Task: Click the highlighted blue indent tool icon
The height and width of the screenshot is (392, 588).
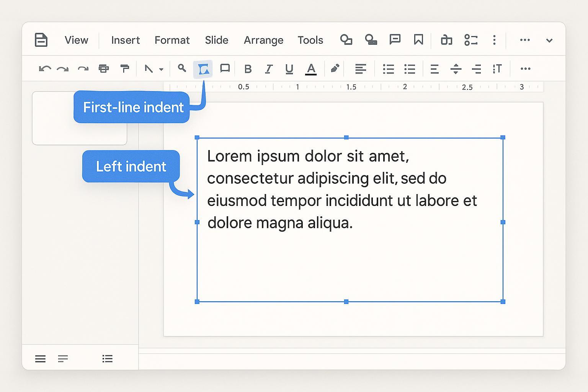Action: coord(203,69)
